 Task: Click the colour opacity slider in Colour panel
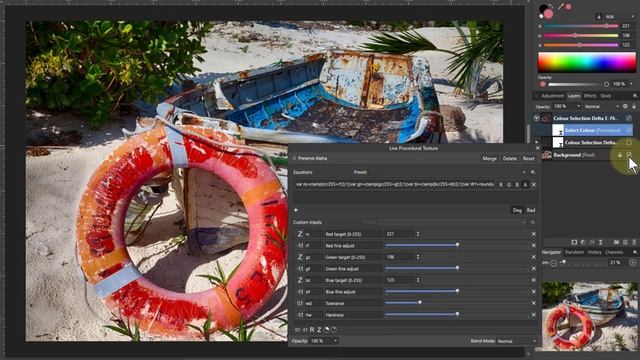point(578,84)
